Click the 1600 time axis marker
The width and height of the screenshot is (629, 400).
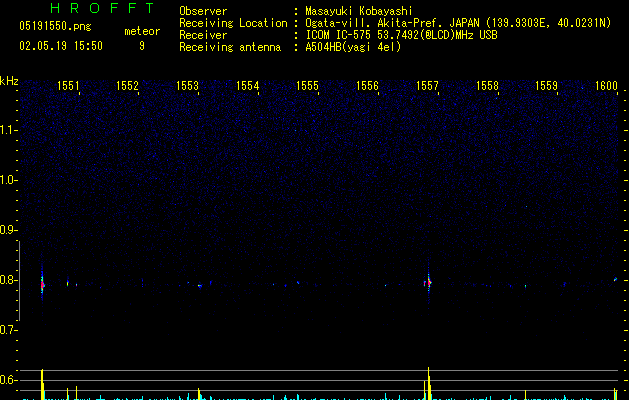(x=606, y=86)
